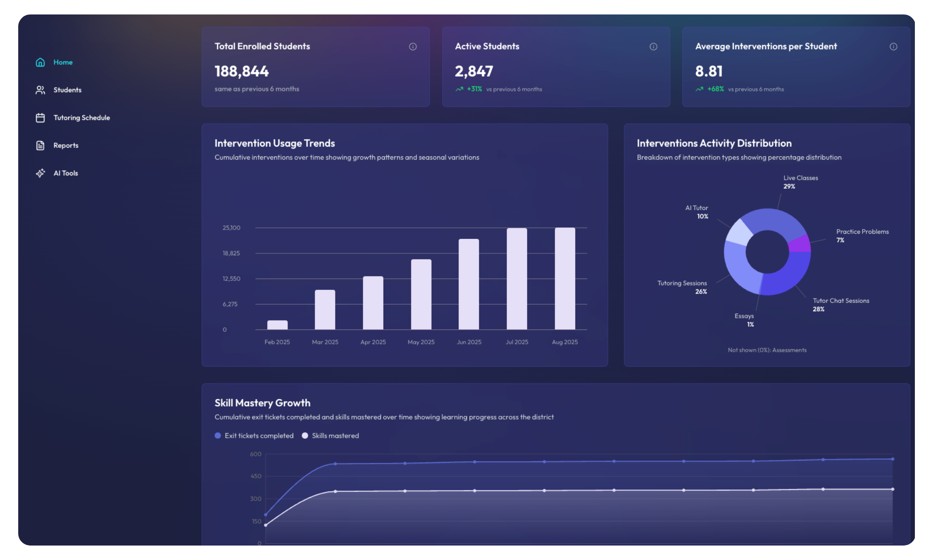Screen dimensions: 934x560
Task: Open the Students menu item
Action: pos(67,90)
